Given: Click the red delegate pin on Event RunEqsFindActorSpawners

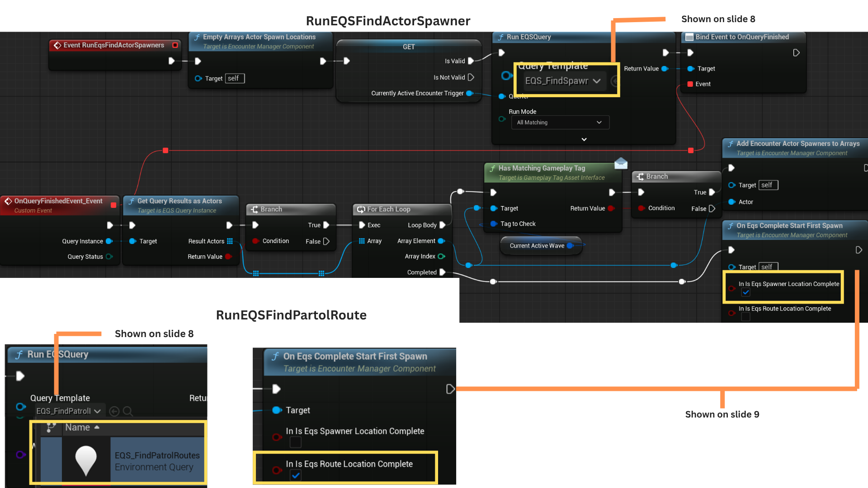Looking at the screenshot, I should [x=175, y=45].
